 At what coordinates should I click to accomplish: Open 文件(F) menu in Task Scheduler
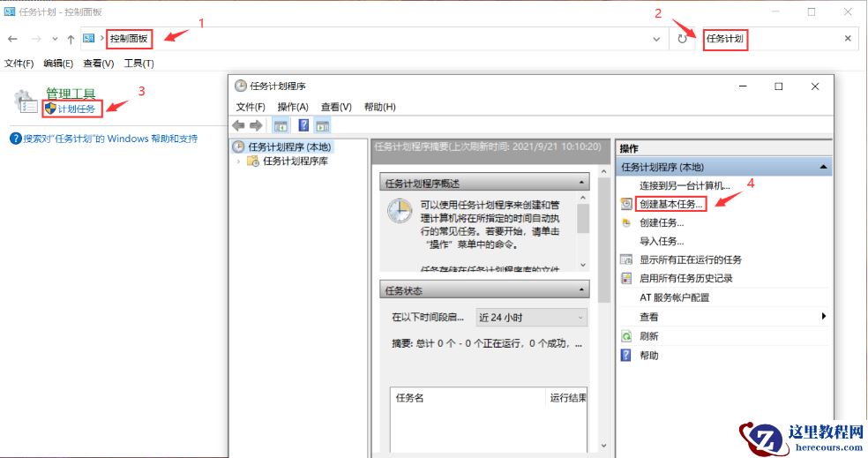pos(251,107)
